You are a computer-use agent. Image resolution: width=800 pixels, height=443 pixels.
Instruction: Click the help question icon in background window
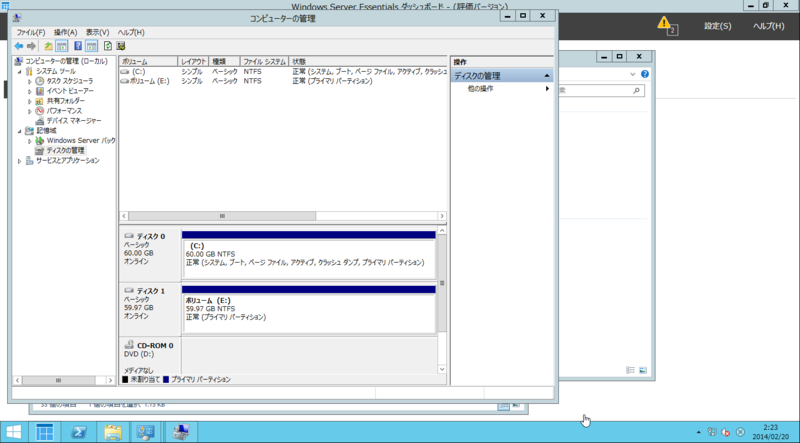(645, 74)
